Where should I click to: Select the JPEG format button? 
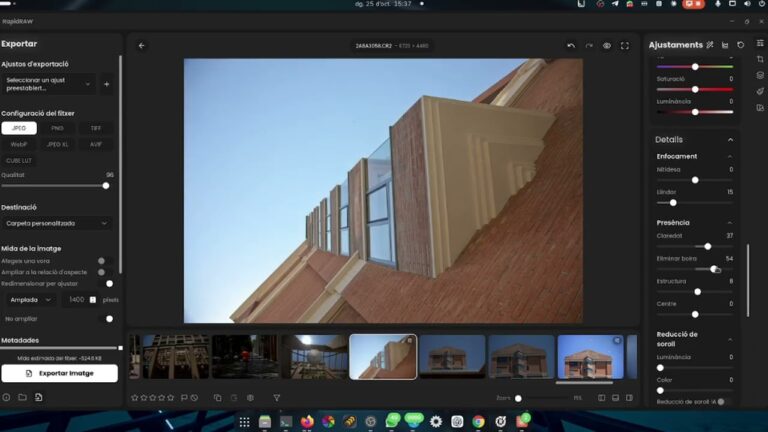pyautogui.click(x=19, y=128)
